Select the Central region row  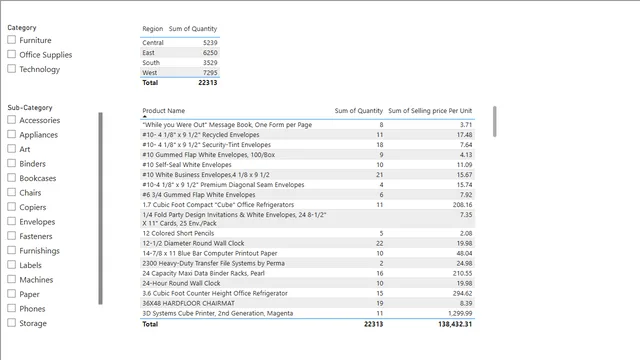(x=180, y=42)
